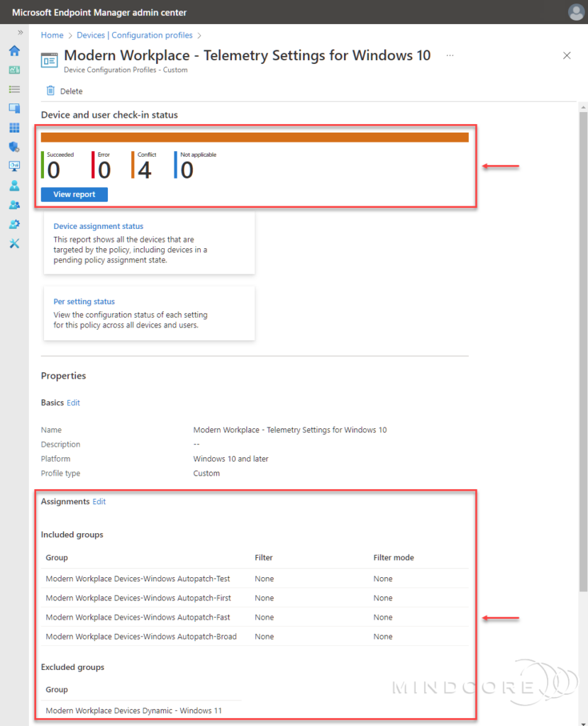Open Dashboard from the sidebar icon
Viewport: 588px width, 726px height.
click(14, 70)
